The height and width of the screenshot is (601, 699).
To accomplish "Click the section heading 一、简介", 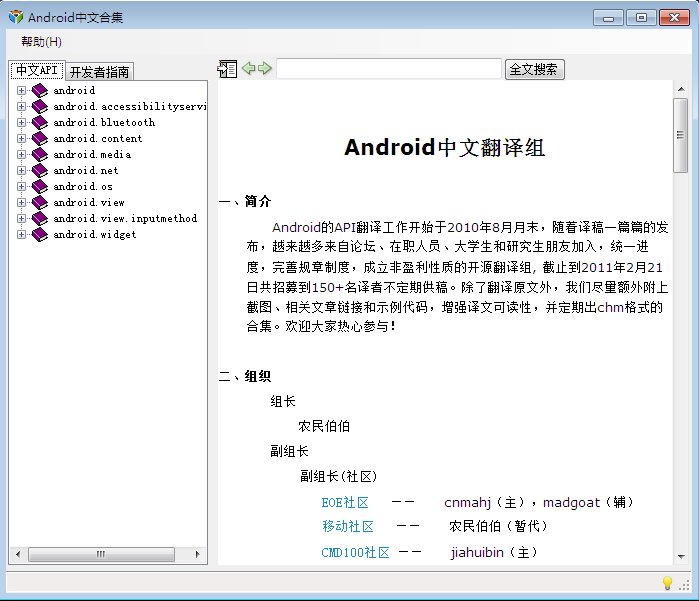I will [x=245, y=201].
